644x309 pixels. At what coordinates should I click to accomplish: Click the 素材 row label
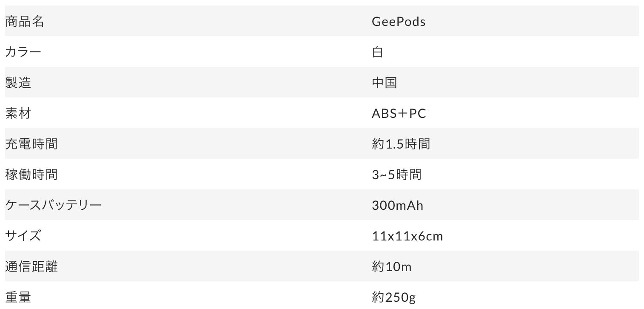[x=18, y=113]
